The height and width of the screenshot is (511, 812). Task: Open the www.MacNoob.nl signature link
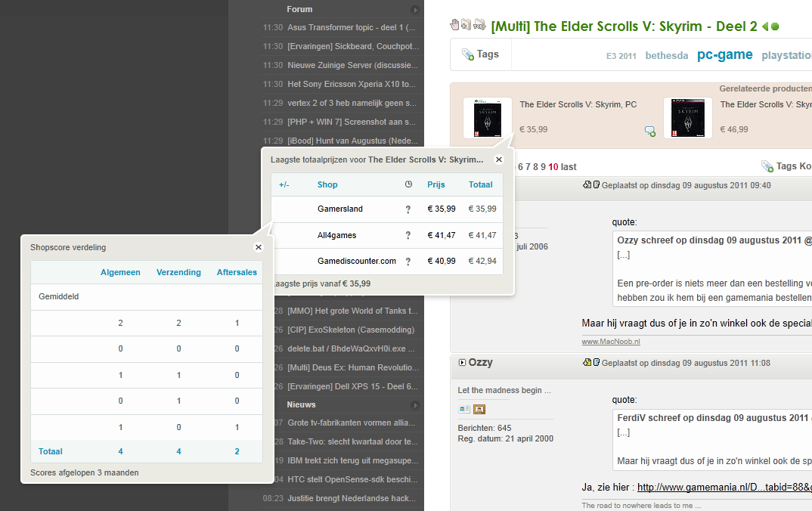[x=611, y=342]
